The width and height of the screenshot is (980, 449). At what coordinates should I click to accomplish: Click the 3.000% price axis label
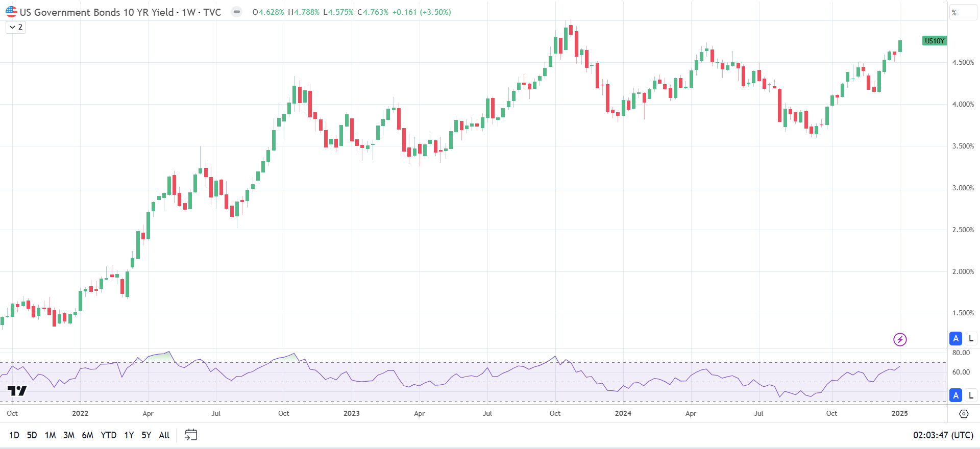click(963, 188)
